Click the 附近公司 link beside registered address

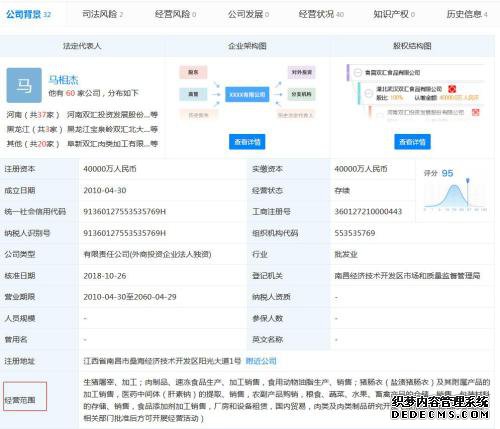261,361
